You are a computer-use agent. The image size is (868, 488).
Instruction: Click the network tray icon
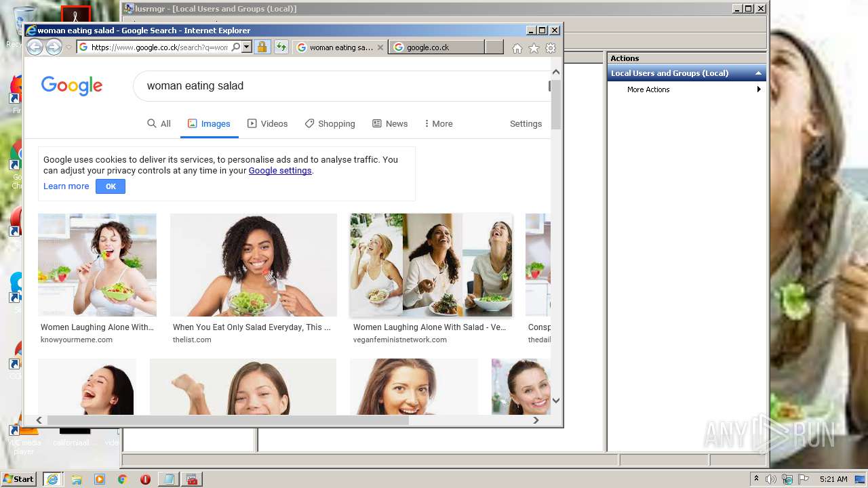(x=787, y=479)
